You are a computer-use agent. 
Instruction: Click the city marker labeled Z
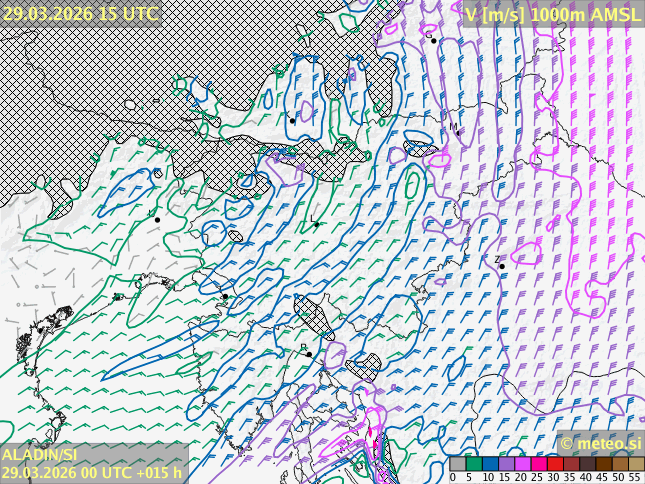[x=502, y=266]
